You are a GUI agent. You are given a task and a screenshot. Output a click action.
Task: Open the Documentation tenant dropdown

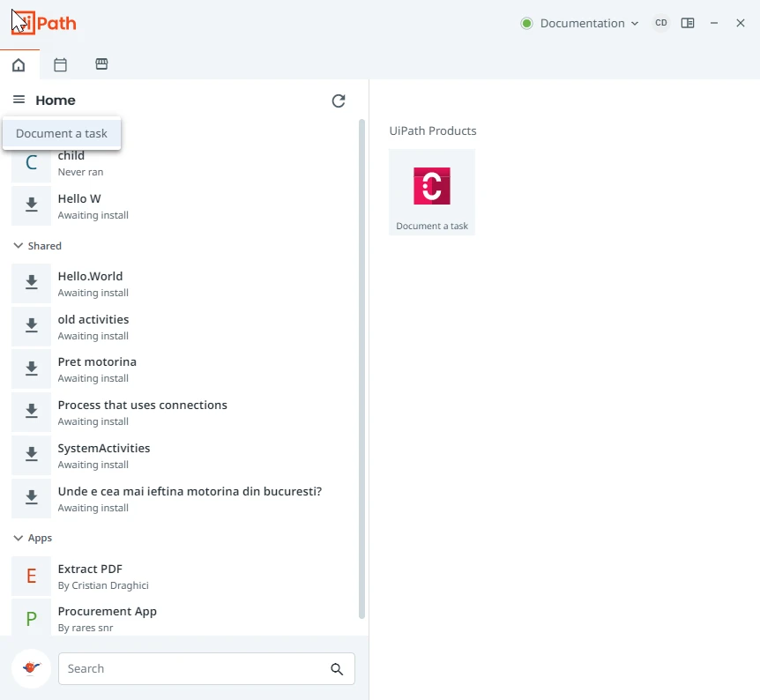(x=589, y=23)
